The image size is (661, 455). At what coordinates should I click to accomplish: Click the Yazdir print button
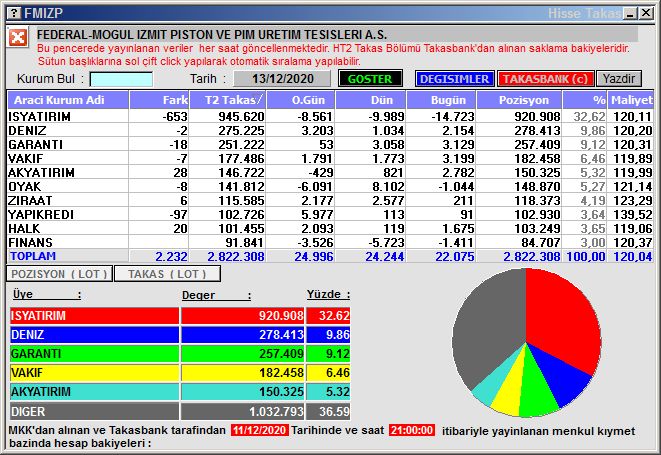click(619, 79)
